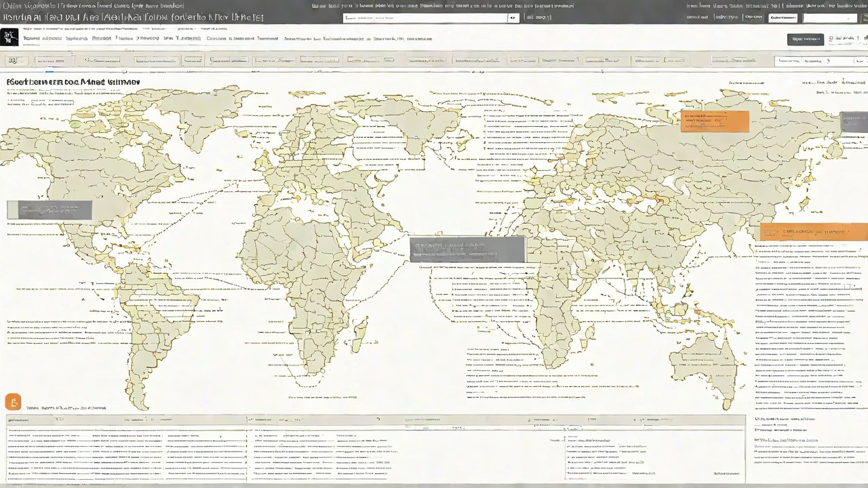Click the orange callout label over northern Asia
The width and height of the screenshot is (868, 488).
coord(715,121)
